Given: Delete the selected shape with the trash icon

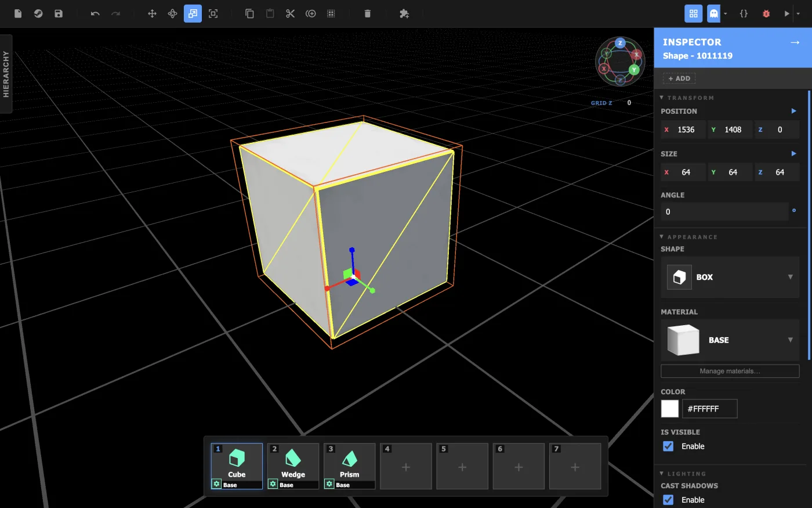Looking at the screenshot, I should (367, 13).
